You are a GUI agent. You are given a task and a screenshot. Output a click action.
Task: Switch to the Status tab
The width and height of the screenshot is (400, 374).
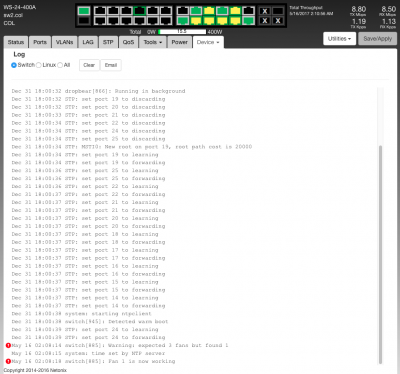click(16, 42)
